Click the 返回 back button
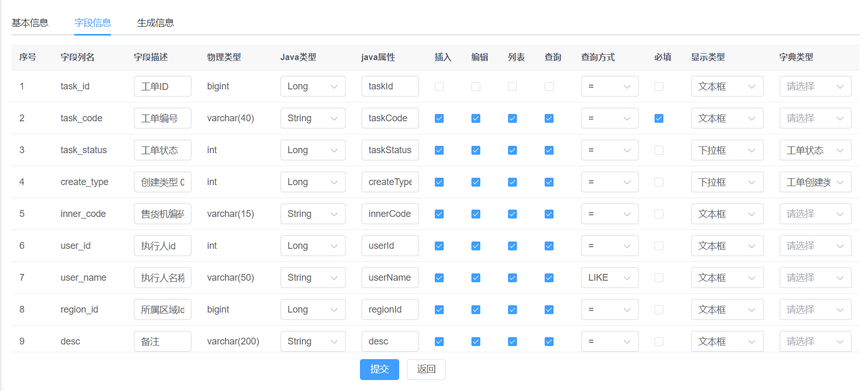The image size is (868, 391). (x=426, y=369)
